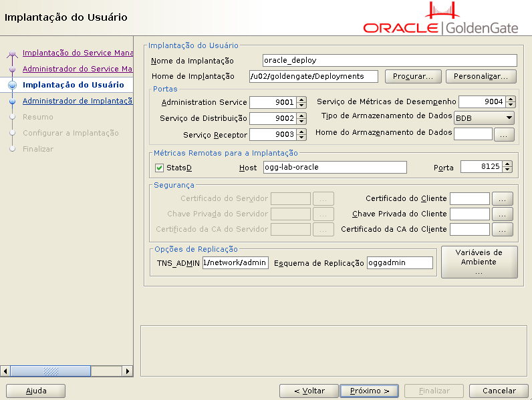Decrease Administration Service port with down arrow
The image size is (532, 400).
301,105
